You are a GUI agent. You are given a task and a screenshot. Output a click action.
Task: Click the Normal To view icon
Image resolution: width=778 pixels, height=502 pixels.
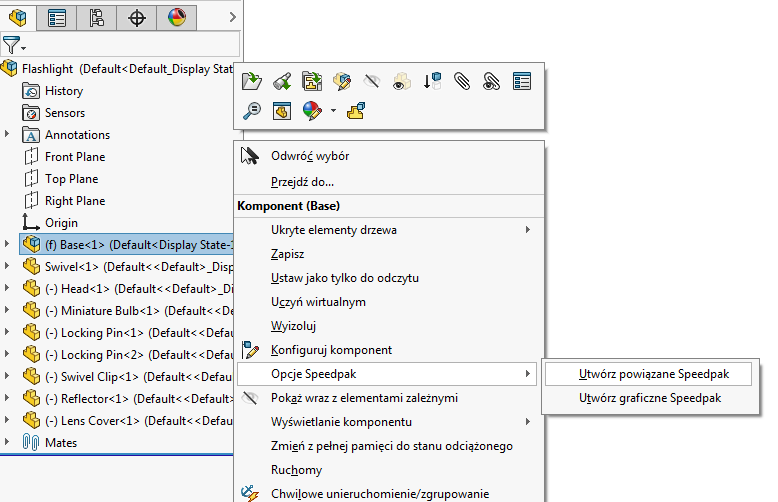282,111
